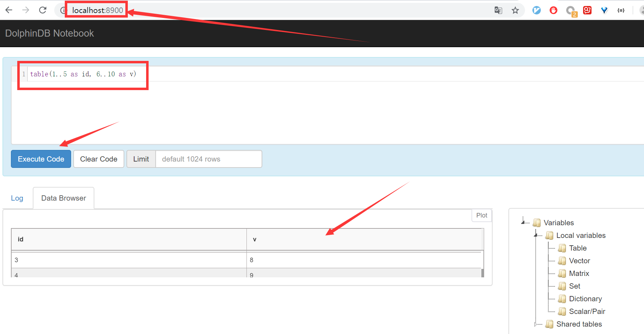Open the blue V-shaped extension icon
The height and width of the screenshot is (334, 644).
point(604,10)
